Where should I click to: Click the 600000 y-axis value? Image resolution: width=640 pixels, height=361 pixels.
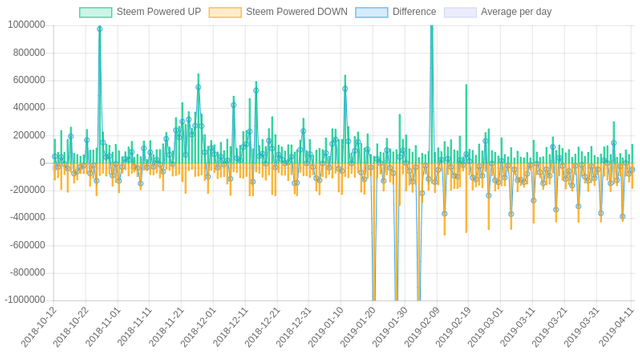[29, 80]
